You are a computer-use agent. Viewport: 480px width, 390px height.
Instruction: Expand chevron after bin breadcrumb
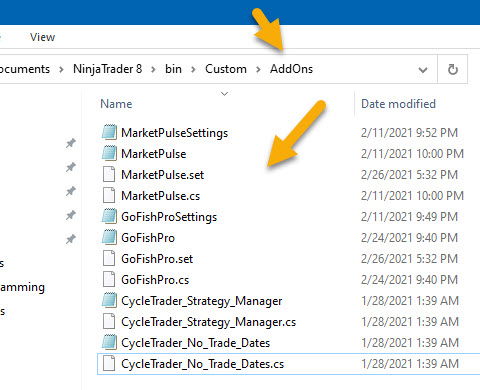pyautogui.click(x=193, y=70)
